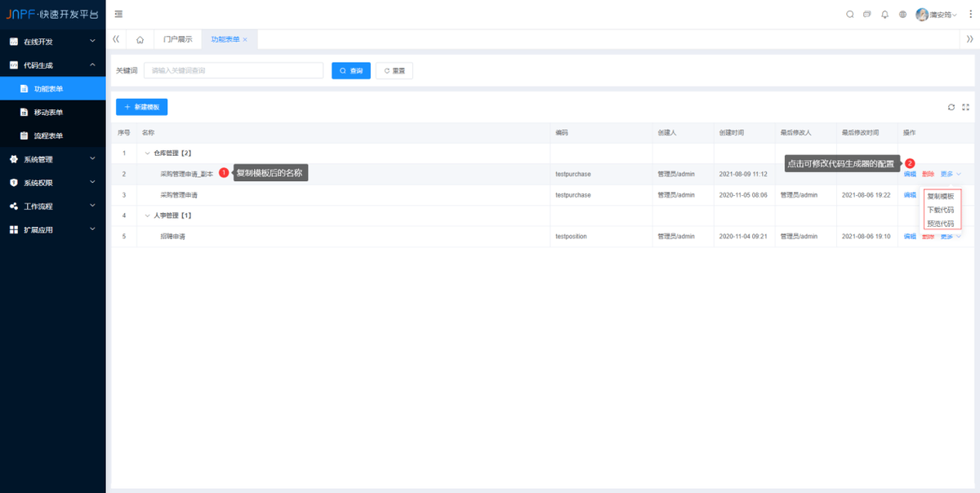Collapse the sidebar with the hamburger icon
Screen dimensions: 980x493
(119, 14)
